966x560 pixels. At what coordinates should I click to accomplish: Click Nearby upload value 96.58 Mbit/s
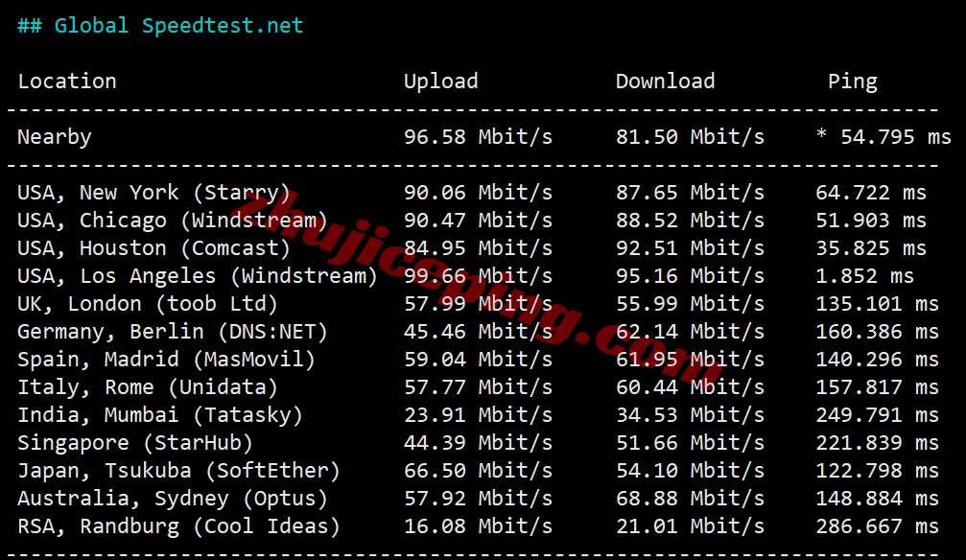click(478, 137)
